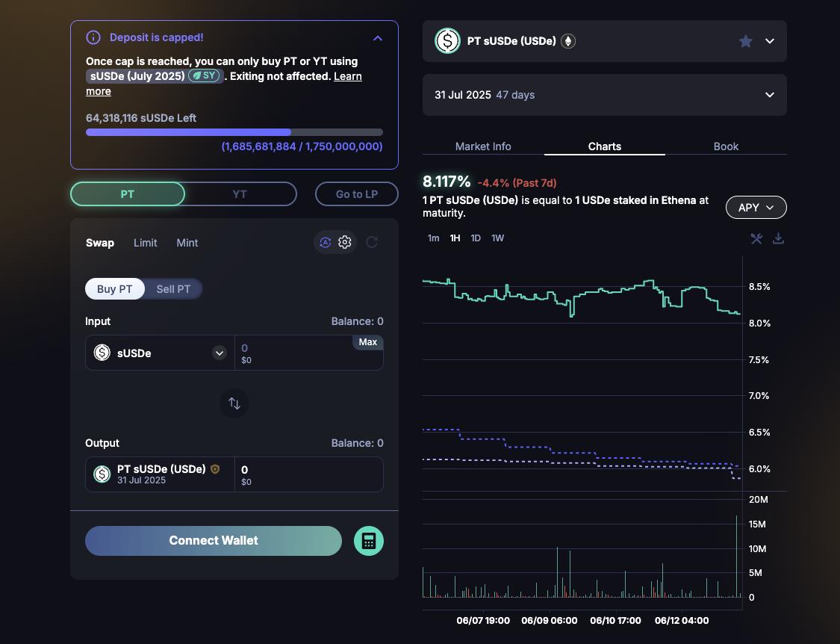This screenshot has height=644, width=840.
Task: Click the Ethereum network icon
Action: click(x=568, y=41)
